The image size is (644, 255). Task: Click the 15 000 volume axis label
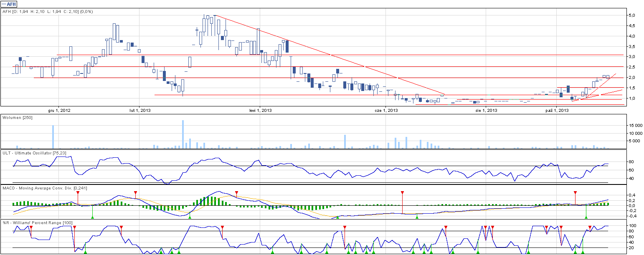635,125
